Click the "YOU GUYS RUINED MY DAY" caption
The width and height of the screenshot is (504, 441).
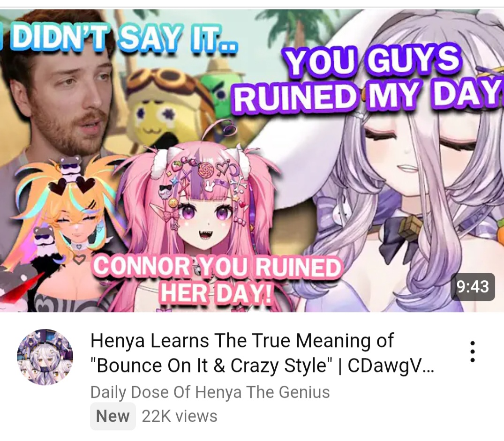tap(367, 80)
